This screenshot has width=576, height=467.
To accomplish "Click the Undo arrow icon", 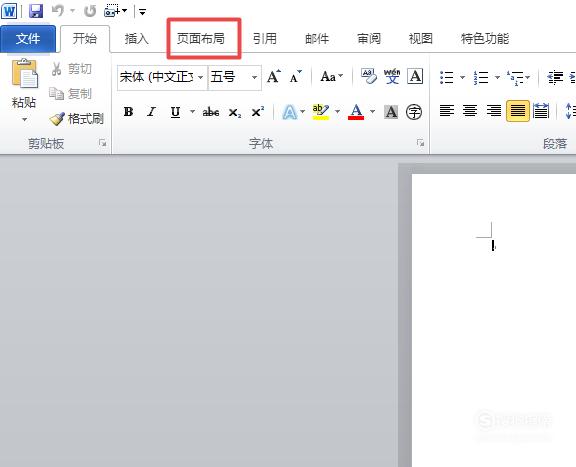I will click(58, 10).
